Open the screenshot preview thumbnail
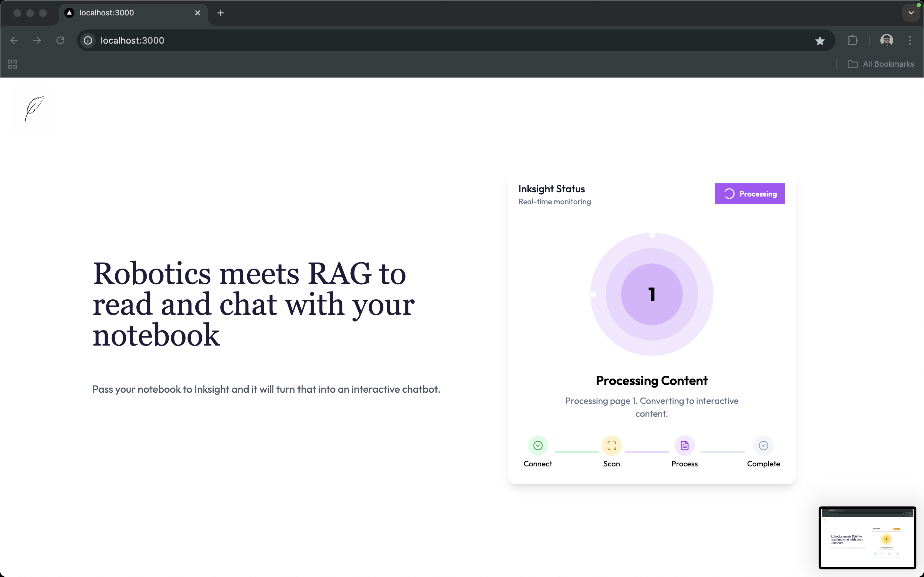 867,537
